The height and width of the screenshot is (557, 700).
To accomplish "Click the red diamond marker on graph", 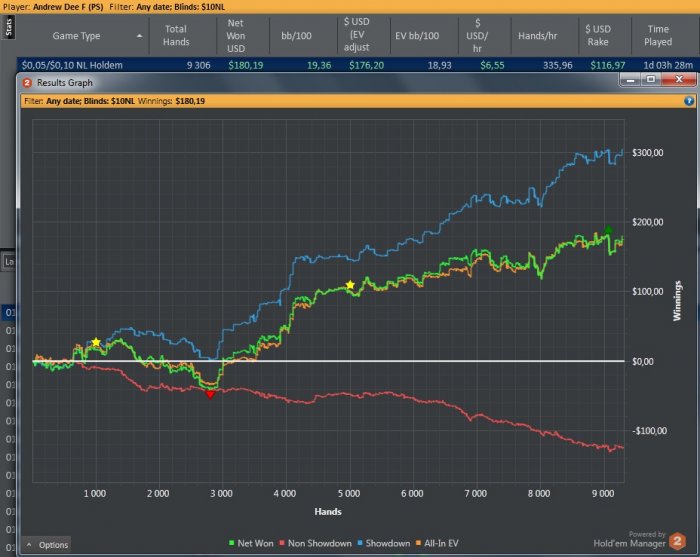I will point(210,394).
